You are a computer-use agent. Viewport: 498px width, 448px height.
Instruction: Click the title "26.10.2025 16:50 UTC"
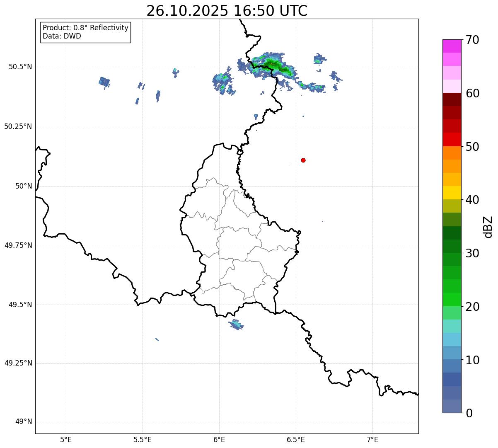coord(227,11)
